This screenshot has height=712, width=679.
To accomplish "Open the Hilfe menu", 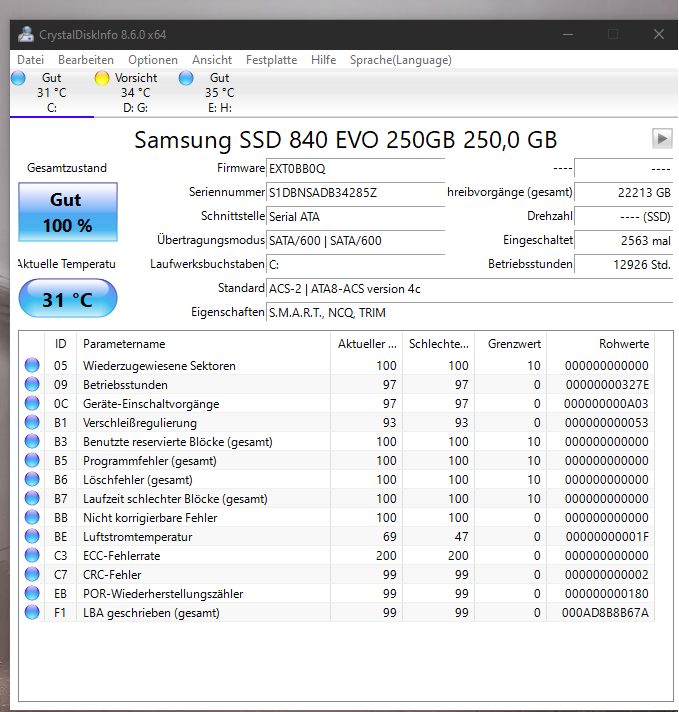I will 323,60.
